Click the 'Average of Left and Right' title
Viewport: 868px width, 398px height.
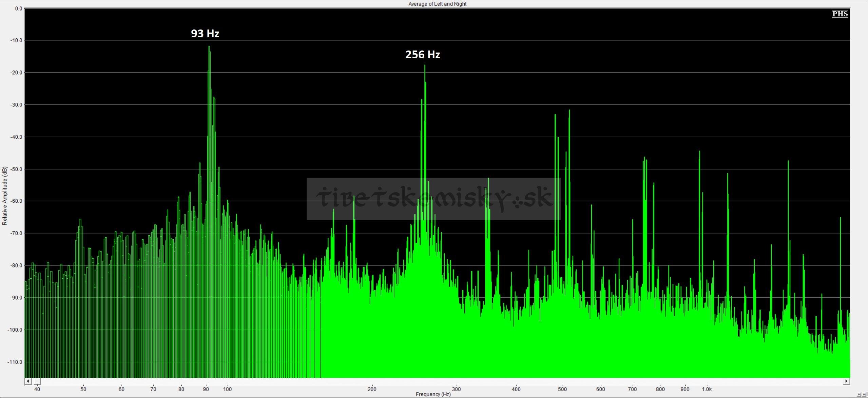pos(437,4)
